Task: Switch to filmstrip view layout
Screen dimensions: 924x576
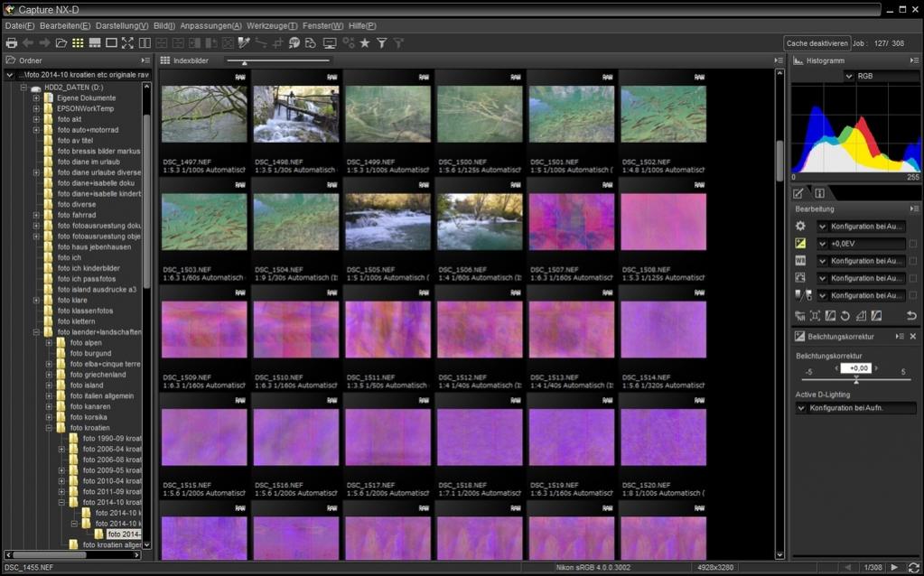Action: tap(94, 43)
